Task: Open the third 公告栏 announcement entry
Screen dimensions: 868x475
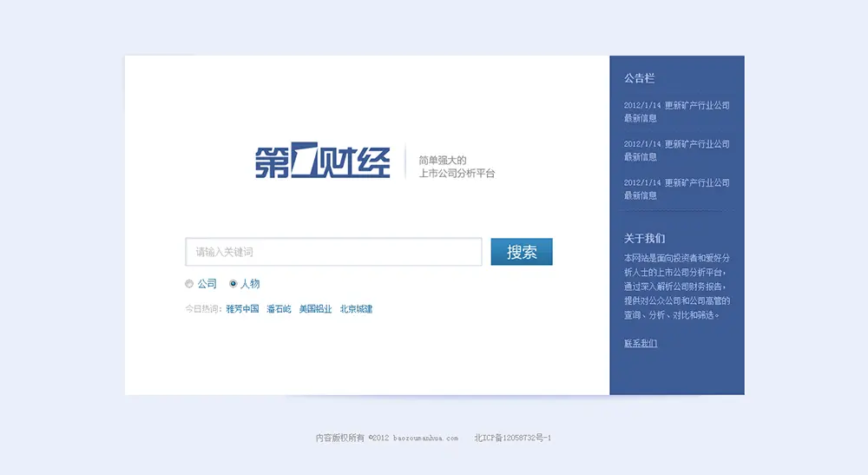Action: [676, 188]
